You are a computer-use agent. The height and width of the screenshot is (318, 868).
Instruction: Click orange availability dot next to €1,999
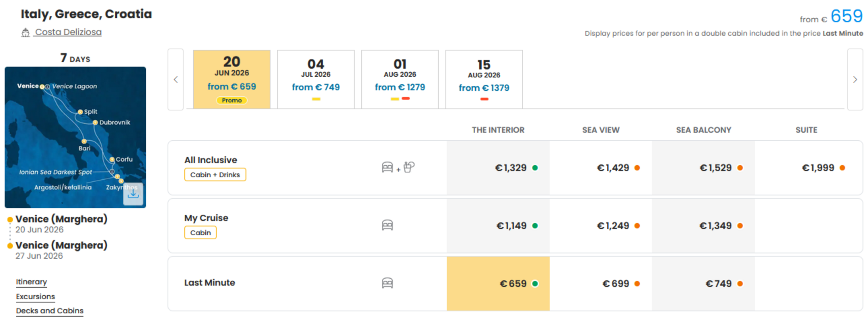click(842, 168)
